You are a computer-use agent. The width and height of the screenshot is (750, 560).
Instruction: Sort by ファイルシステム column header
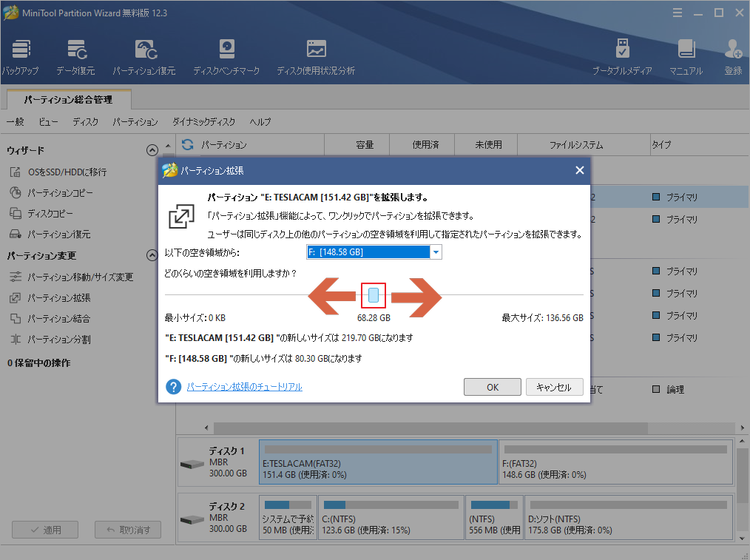(584, 145)
